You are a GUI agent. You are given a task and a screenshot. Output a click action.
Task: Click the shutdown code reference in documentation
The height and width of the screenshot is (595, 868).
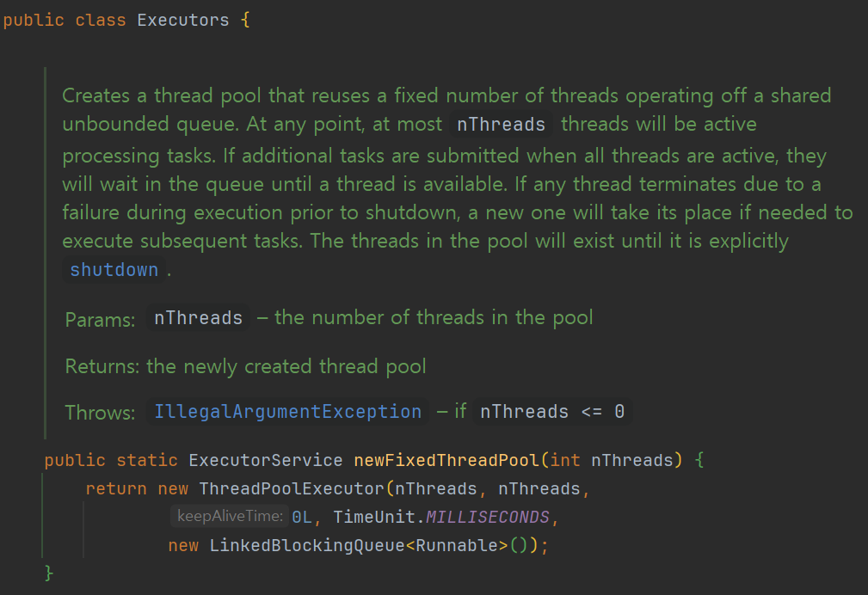point(113,269)
